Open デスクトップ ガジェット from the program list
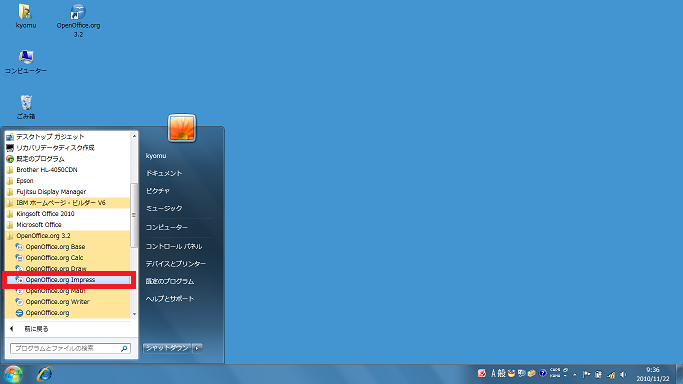 pos(68,137)
